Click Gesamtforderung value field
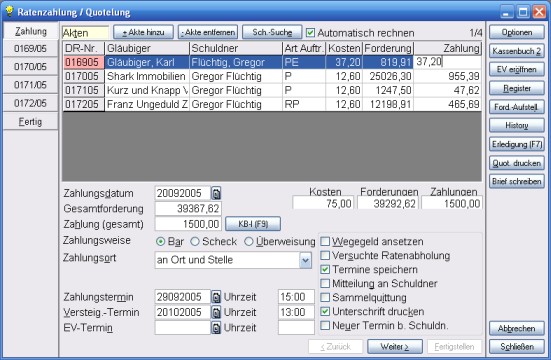This screenshot has height=360, width=551. (188, 208)
